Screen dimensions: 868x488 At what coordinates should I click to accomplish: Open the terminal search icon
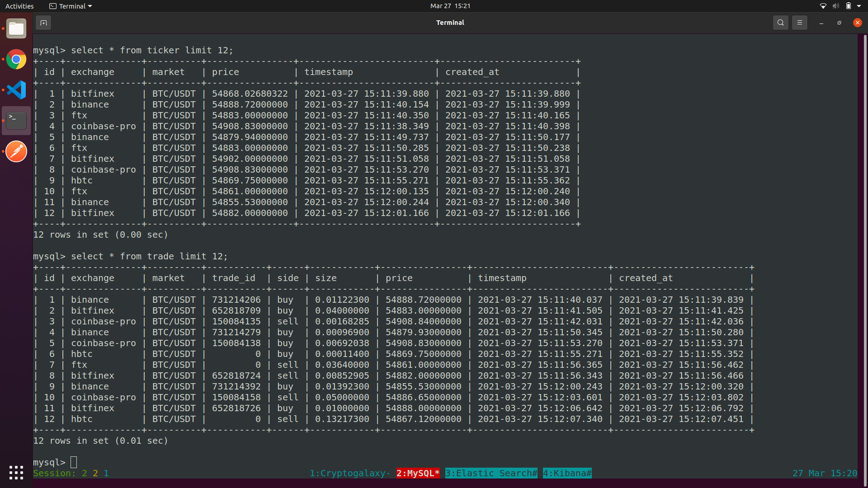click(780, 23)
